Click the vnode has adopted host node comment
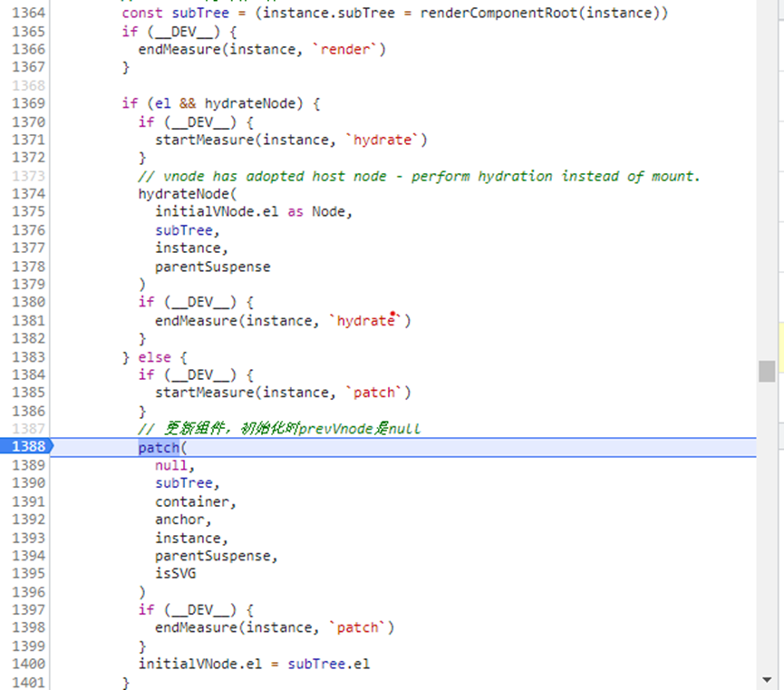This screenshot has height=690, width=784. (419, 176)
